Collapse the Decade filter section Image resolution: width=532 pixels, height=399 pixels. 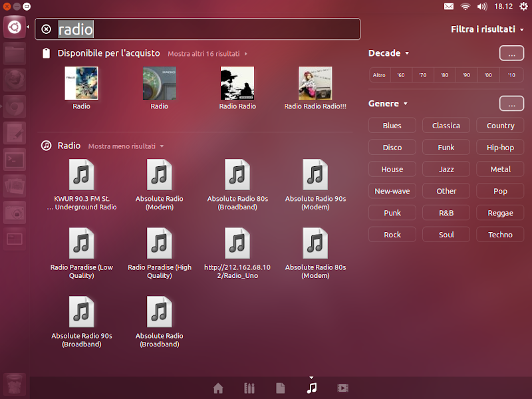[388, 53]
